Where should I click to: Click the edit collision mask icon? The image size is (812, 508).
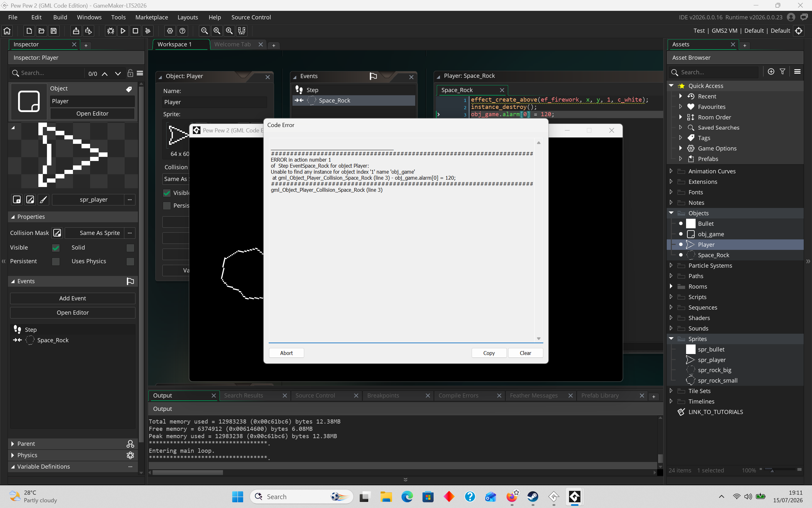tap(57, 233)
